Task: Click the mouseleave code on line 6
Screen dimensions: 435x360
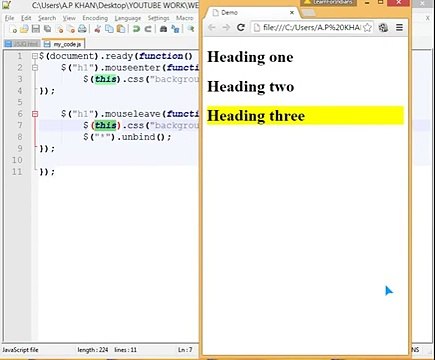Action: tap(130, 114)
